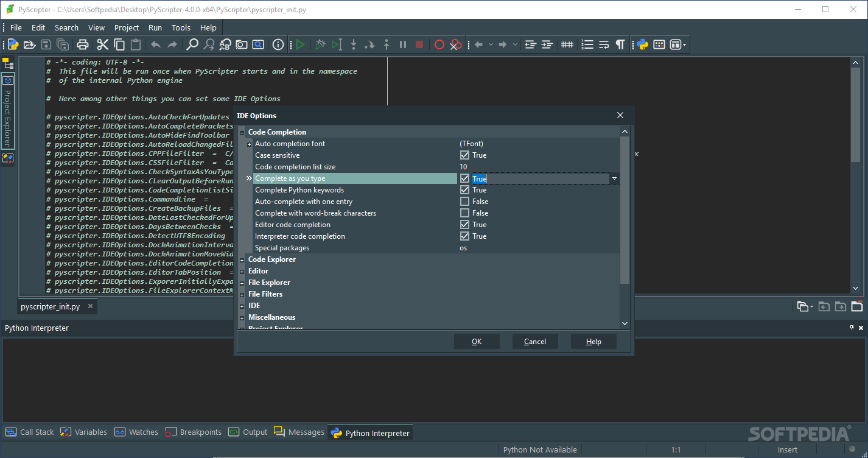The height and width of the screenshot is (458, 868).
Task: Enable Complete with word-break characters
Action: pyautogui.click(x=465, y=213)
